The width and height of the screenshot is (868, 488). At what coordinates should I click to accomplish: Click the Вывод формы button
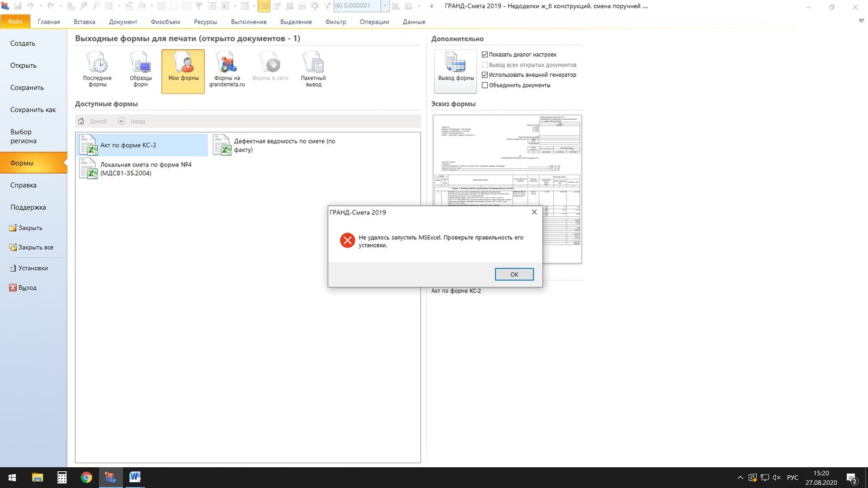[x=456, y=71]
